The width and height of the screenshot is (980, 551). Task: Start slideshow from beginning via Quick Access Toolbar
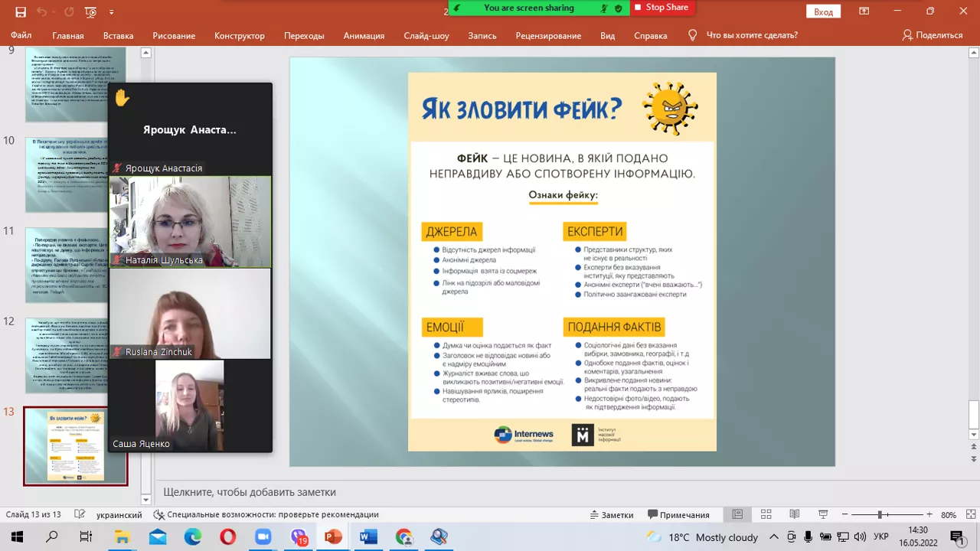[90, 12]
